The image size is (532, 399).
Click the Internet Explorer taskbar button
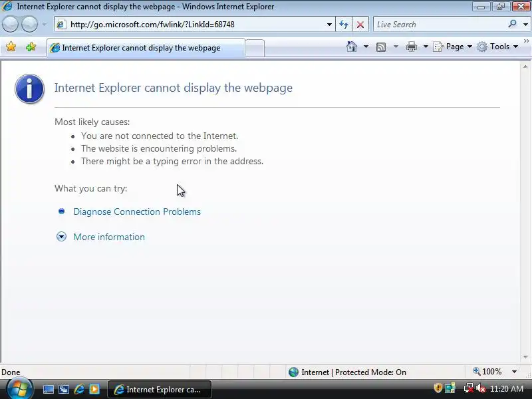pos(160,390)
